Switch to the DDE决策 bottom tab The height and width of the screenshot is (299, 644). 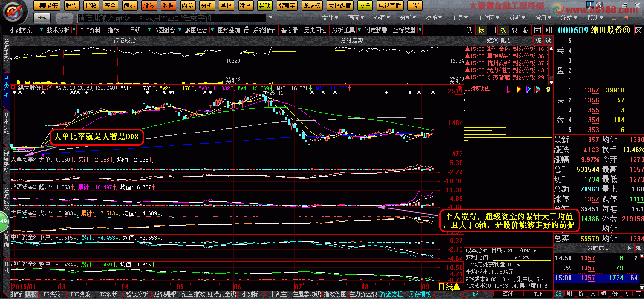point(80,294)
